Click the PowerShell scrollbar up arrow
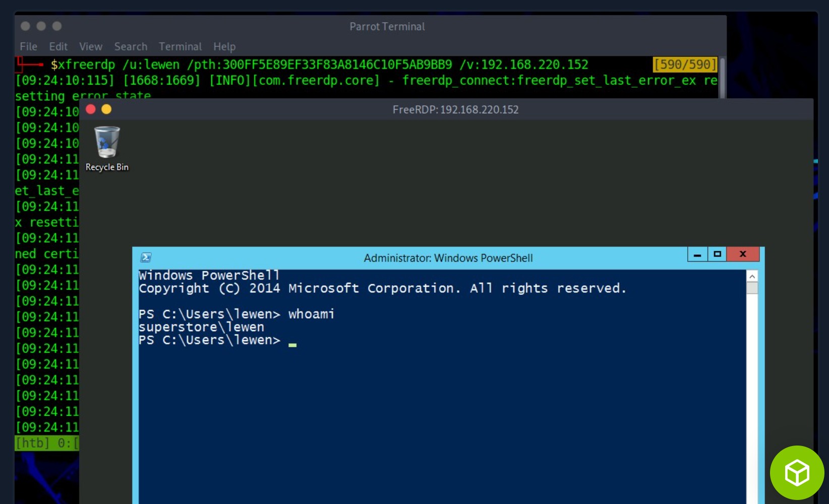 point(752,276)
